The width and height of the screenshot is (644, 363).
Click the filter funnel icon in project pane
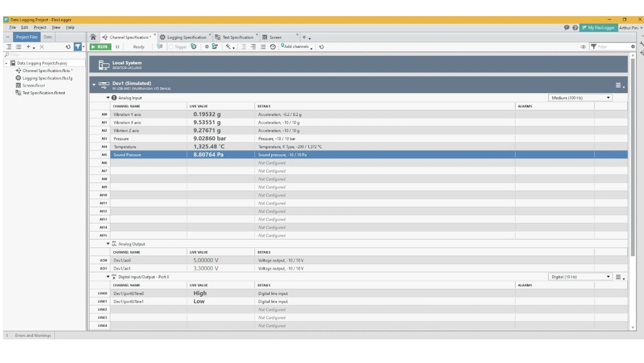(78, 47)
